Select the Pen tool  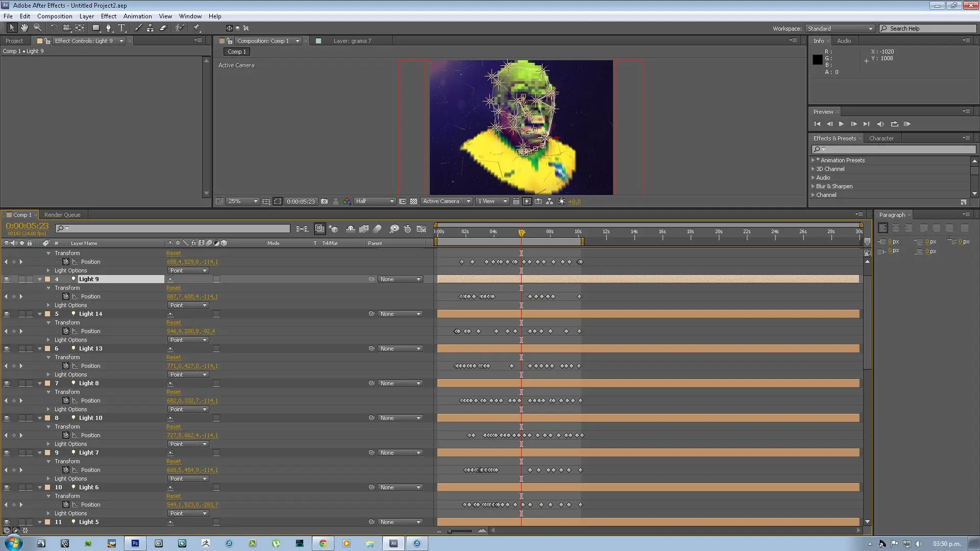(x=108, y=28)
